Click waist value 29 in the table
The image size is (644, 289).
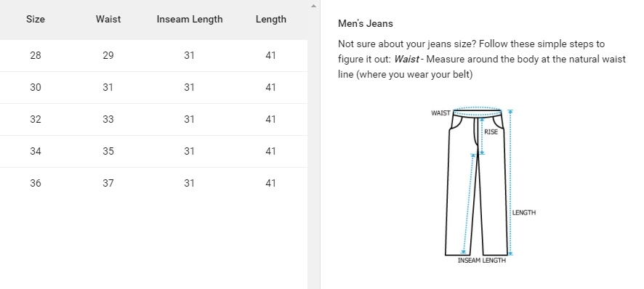tap(108, 55)
